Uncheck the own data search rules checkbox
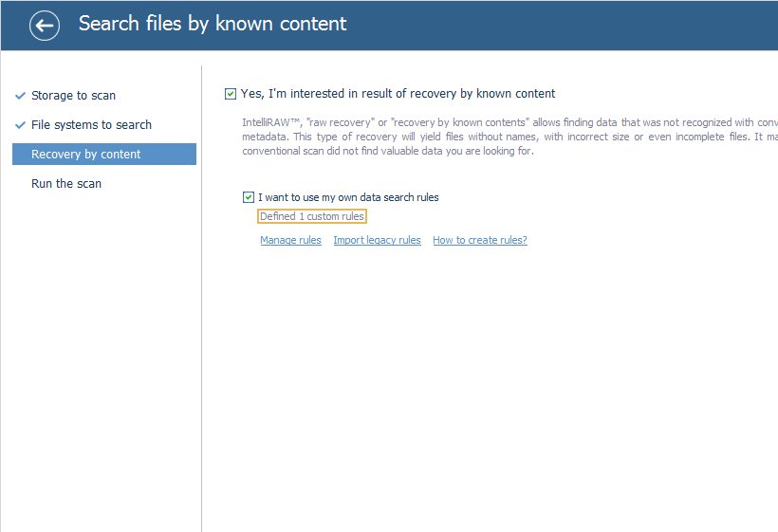Image resolution: width=778 pixels, height=532 pixels. [249, 197]
